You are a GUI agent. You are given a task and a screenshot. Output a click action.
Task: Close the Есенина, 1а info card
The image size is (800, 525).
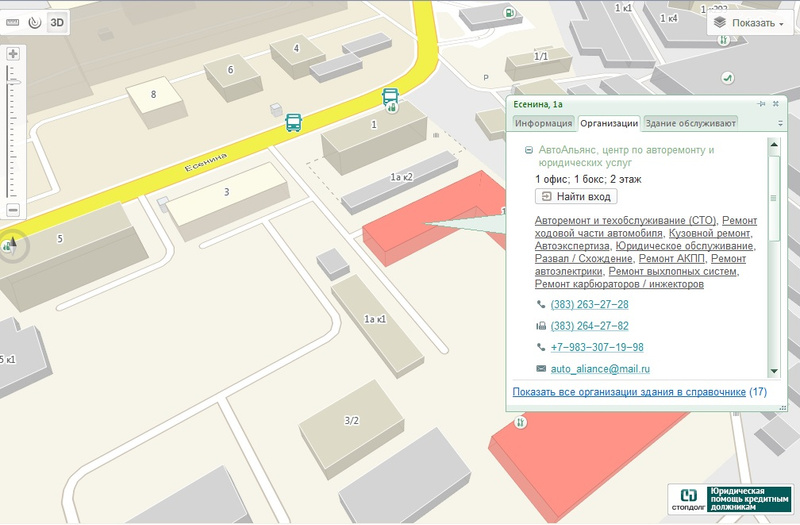pyautogui.click(x=776, y=104)
